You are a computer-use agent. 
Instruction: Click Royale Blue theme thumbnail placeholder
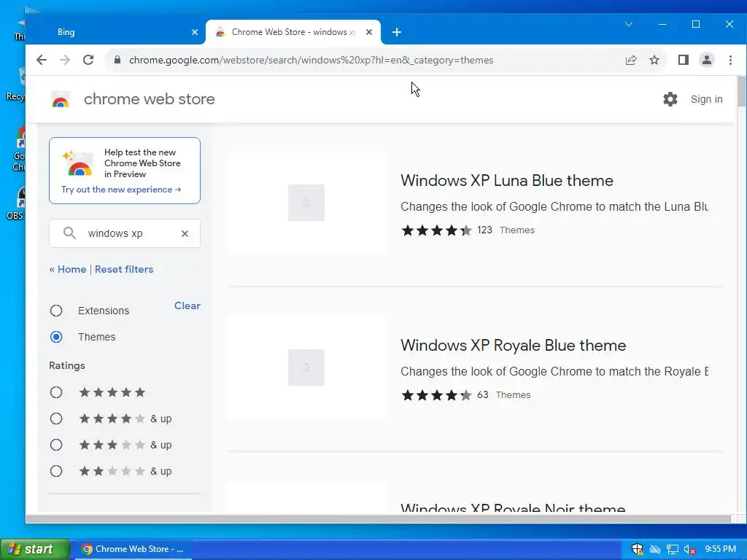306,367
